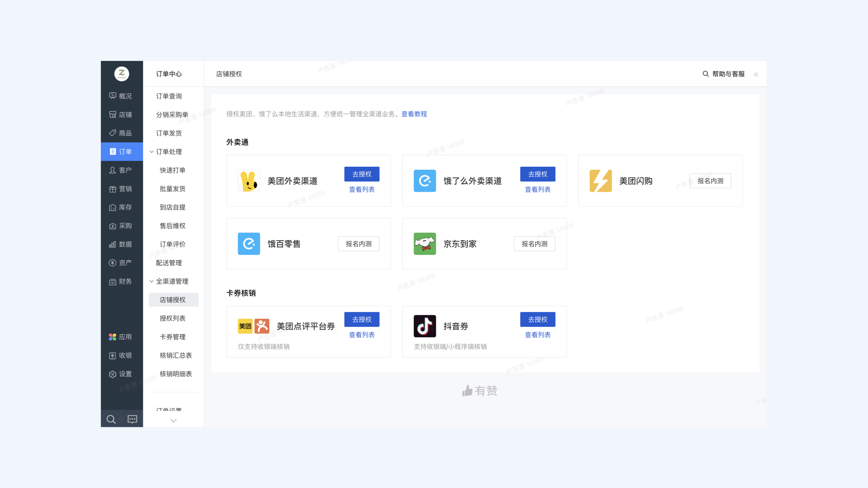
Task: Open the 采购 purchasing sidebar item
Action: click(122, 226)
